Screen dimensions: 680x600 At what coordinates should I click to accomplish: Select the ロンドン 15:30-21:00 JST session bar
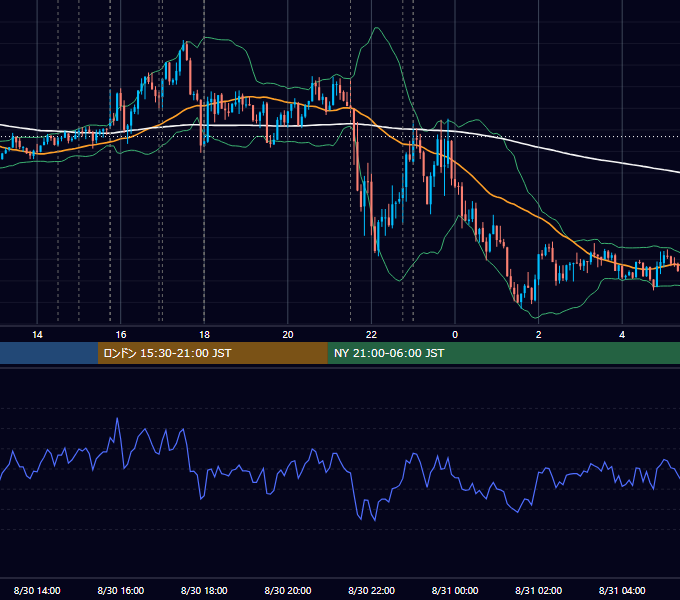212,353
